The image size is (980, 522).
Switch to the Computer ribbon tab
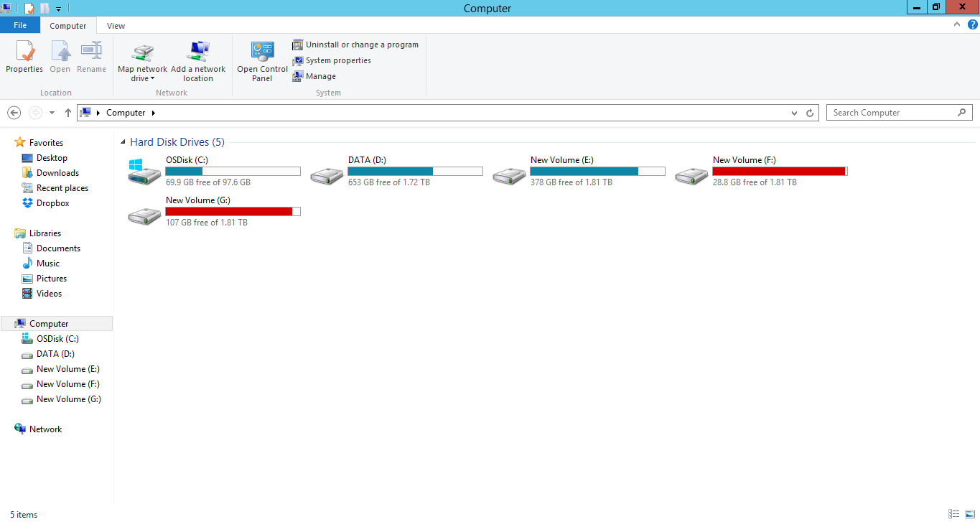(68, 26)
